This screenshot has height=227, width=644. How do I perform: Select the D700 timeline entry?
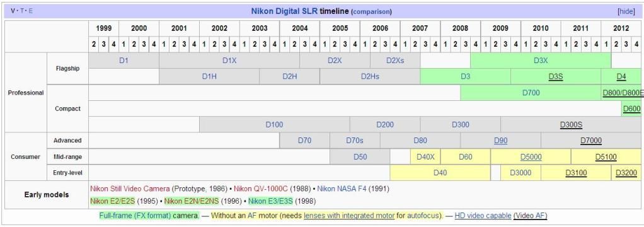[531, 93]
